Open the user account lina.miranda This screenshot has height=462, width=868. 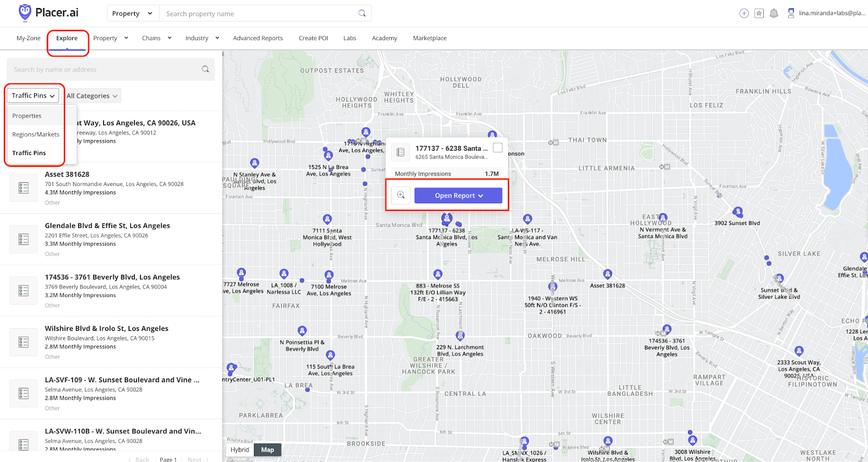(826, 13)
